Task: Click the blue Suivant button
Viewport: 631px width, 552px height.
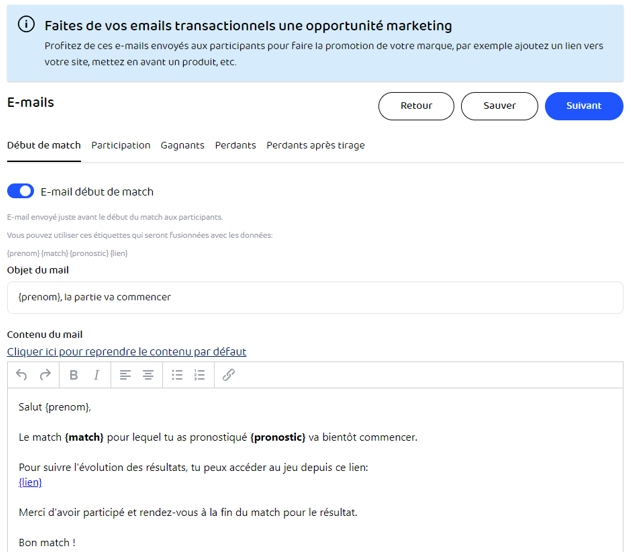Action: point(584,106)
